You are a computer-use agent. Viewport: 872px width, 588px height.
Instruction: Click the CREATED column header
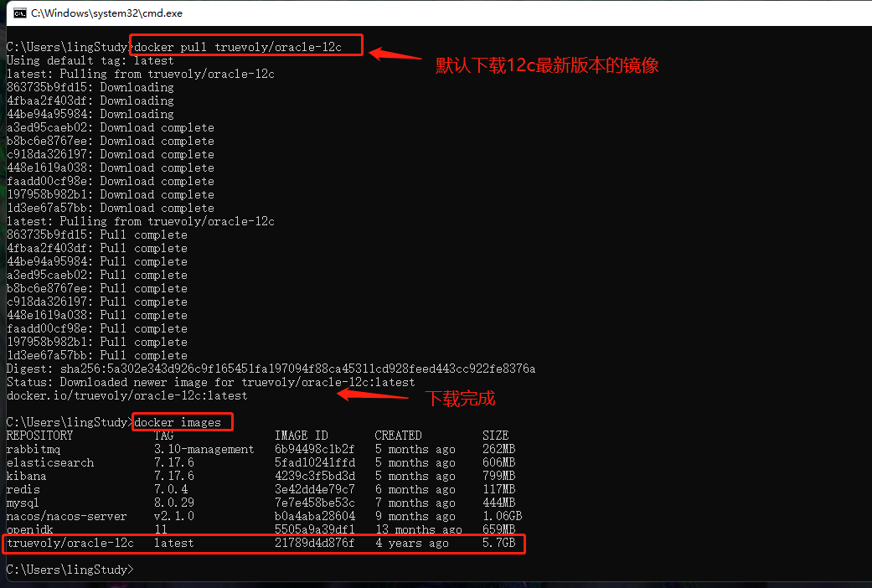point(398,436)
